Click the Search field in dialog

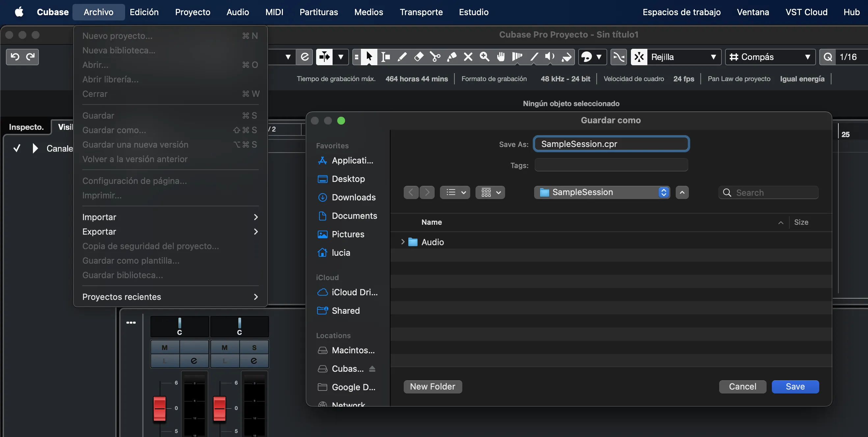coord(768,192)
